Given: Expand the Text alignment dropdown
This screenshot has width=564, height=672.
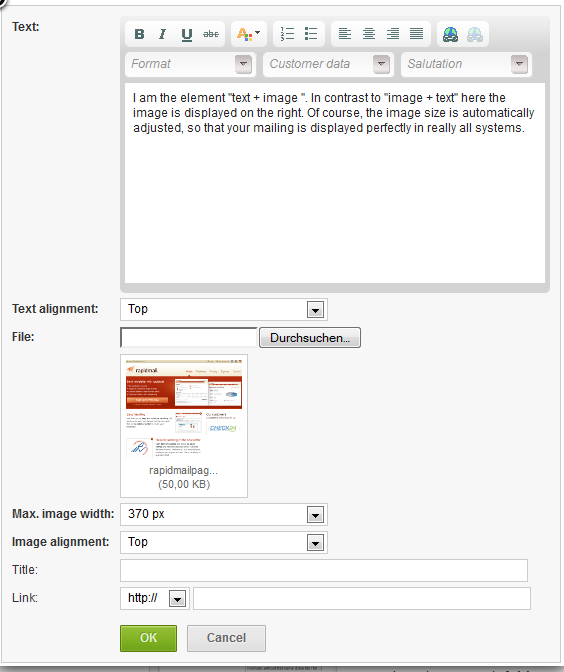Looking at the screenshot, I should [x=224, y=309].
